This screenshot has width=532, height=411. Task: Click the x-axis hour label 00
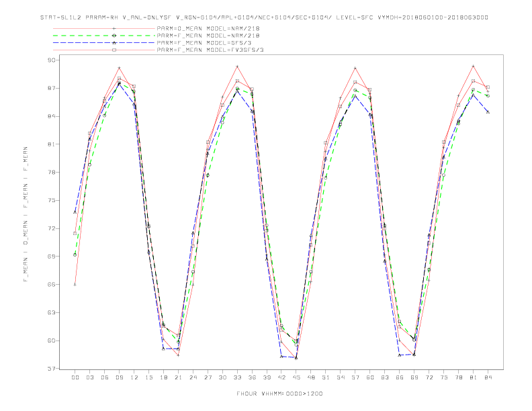click(x=75, y=377)
